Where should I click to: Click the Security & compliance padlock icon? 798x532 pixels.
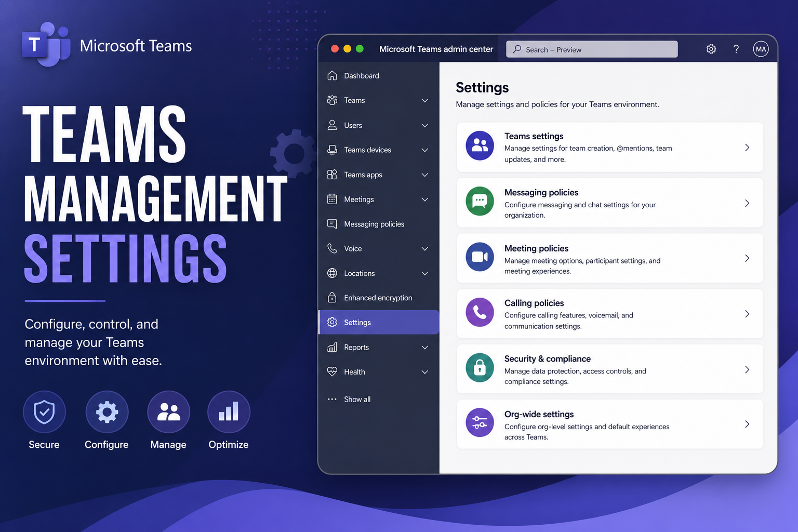[480, 368]
